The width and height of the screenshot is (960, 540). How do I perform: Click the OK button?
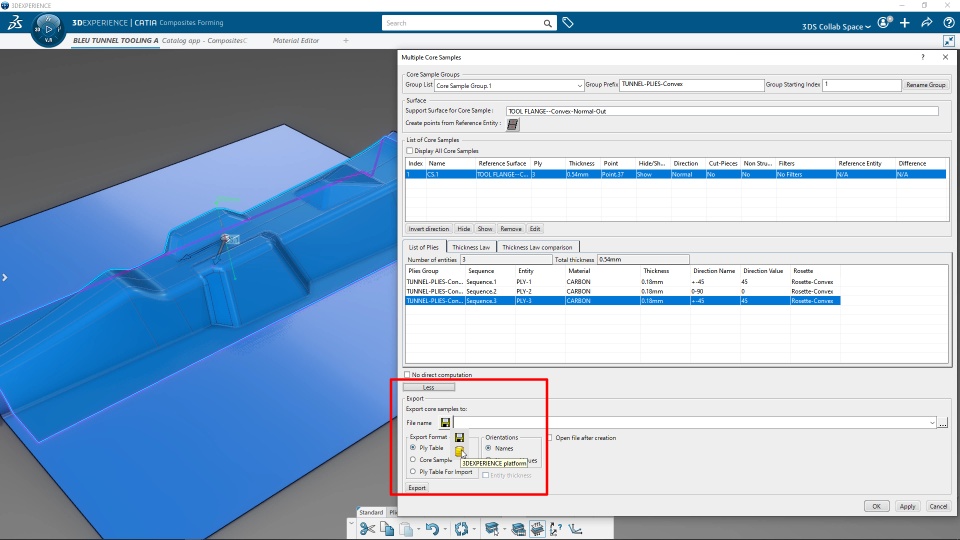click(877, 506)
